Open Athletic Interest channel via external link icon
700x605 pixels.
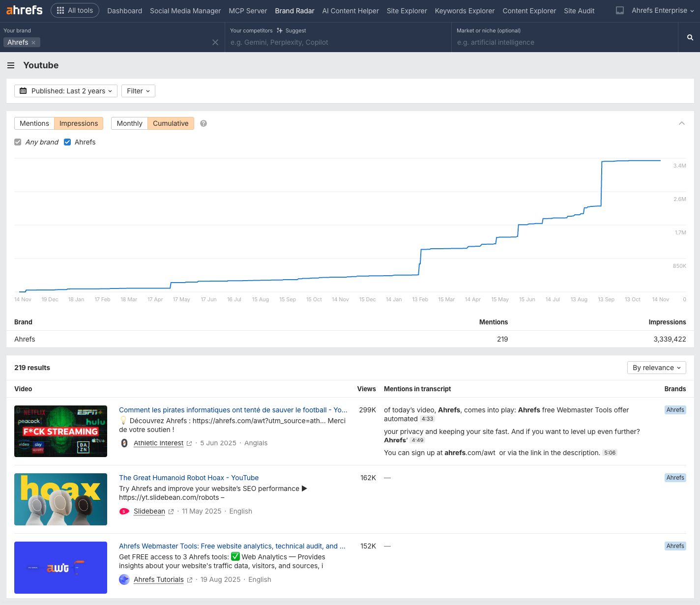point(189,443)
